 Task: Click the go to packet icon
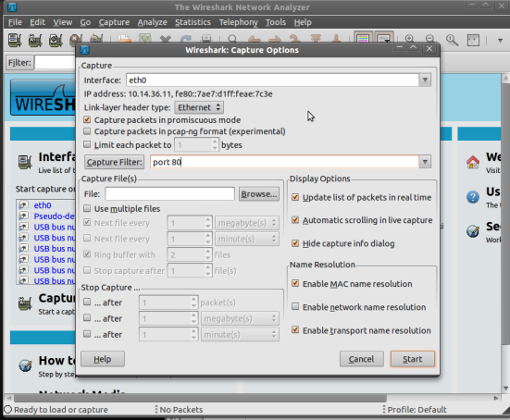point(295,39)
